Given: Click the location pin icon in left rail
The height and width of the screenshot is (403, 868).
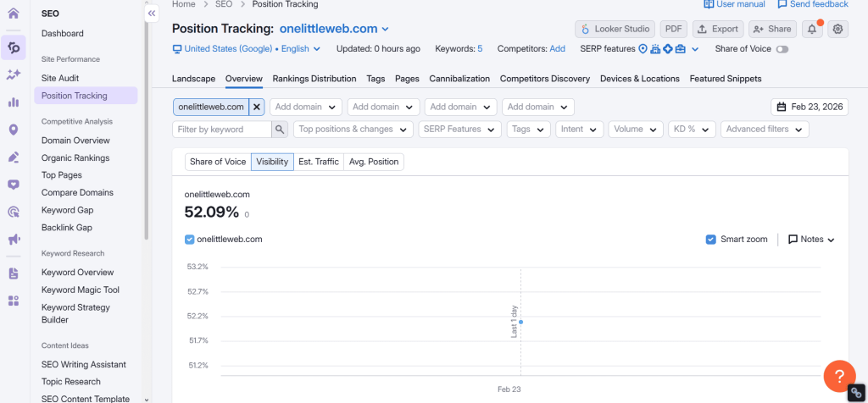Looking at the screenshot, I should (x=13, y=130).
